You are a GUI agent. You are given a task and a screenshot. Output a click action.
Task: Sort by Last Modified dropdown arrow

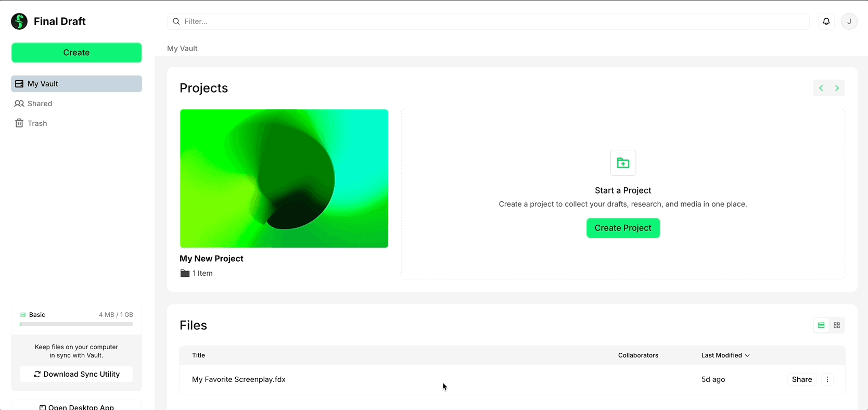coord(747,355)
